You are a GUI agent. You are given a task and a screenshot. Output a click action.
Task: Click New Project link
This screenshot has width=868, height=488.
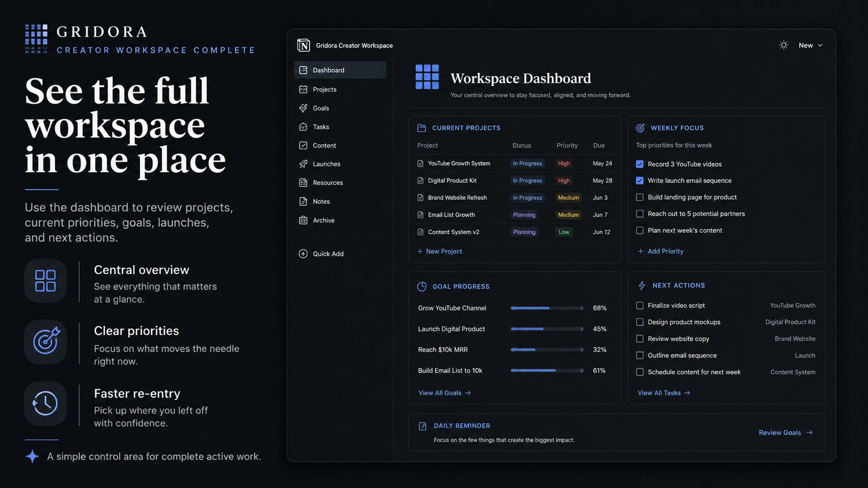440,251
